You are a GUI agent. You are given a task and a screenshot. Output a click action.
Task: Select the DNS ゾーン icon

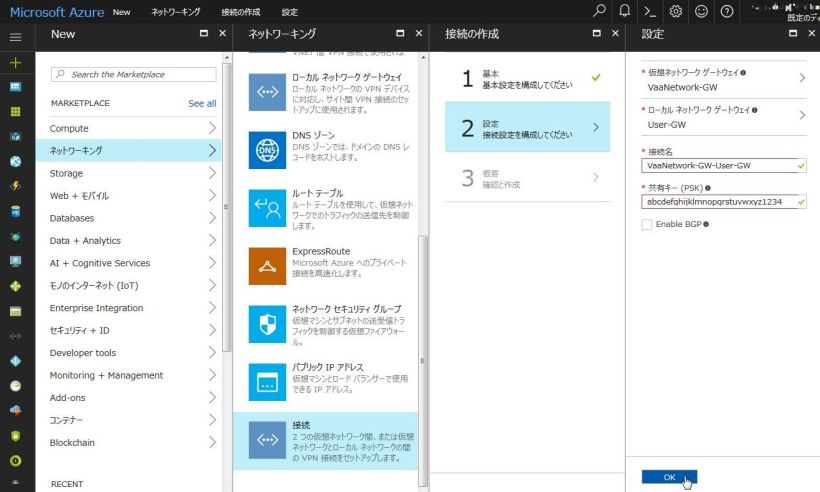(267, 149)
